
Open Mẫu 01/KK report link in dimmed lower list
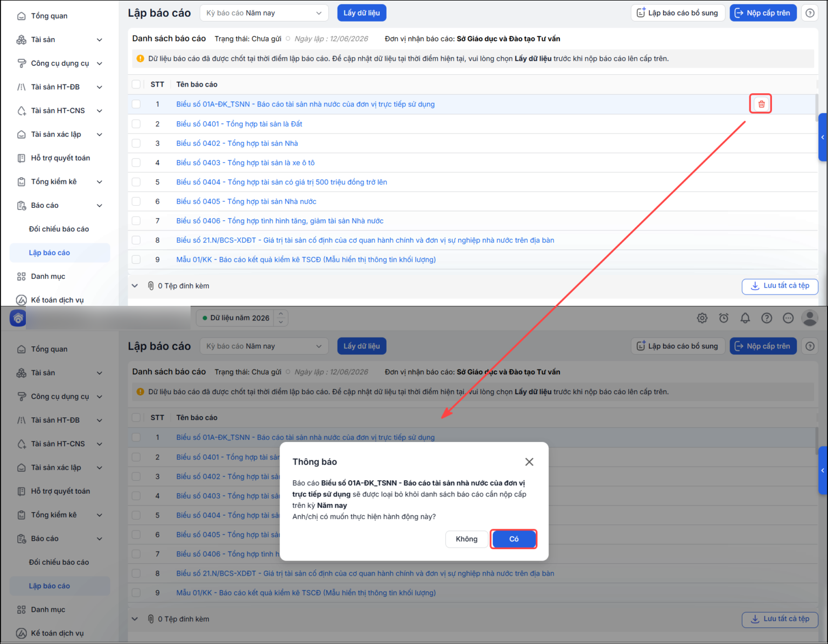[x=306, y=593]
